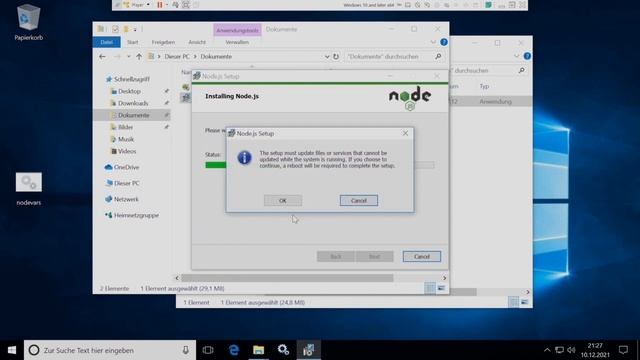Switch to details view in Dokumente window
Screen dimensions: 640x360
tap(430, 288)
